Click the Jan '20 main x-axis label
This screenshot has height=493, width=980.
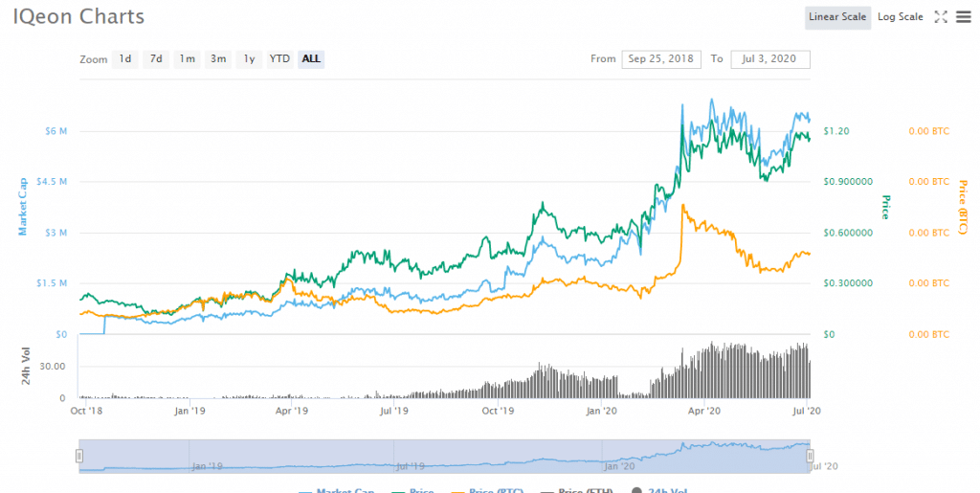click(602, 411)
